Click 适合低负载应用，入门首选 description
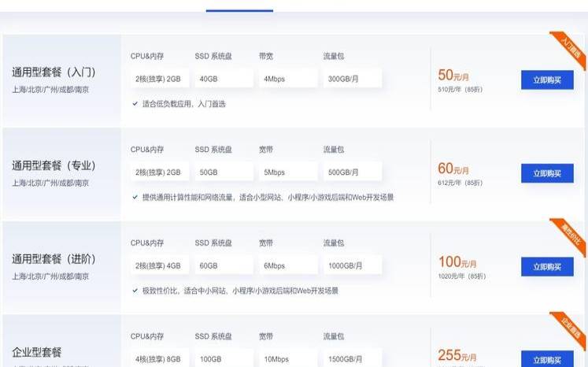Image resolution: width=588 pixels, height=367 pixels. coord(183,104)
